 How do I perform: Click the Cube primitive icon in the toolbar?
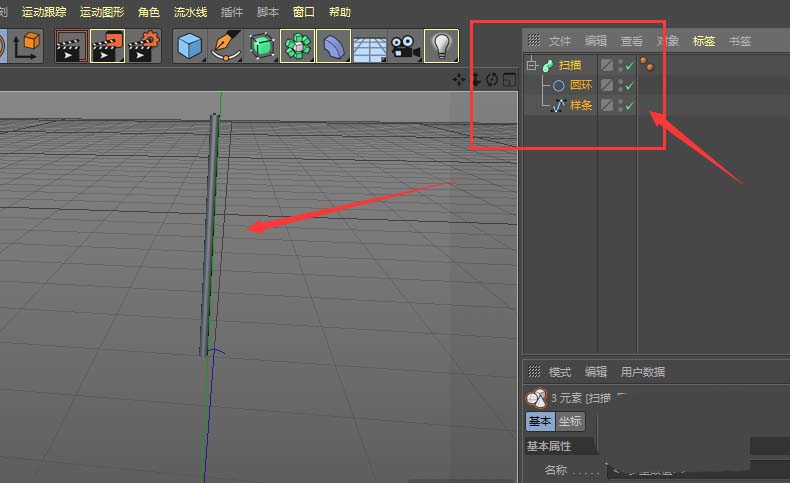[189, 46]
